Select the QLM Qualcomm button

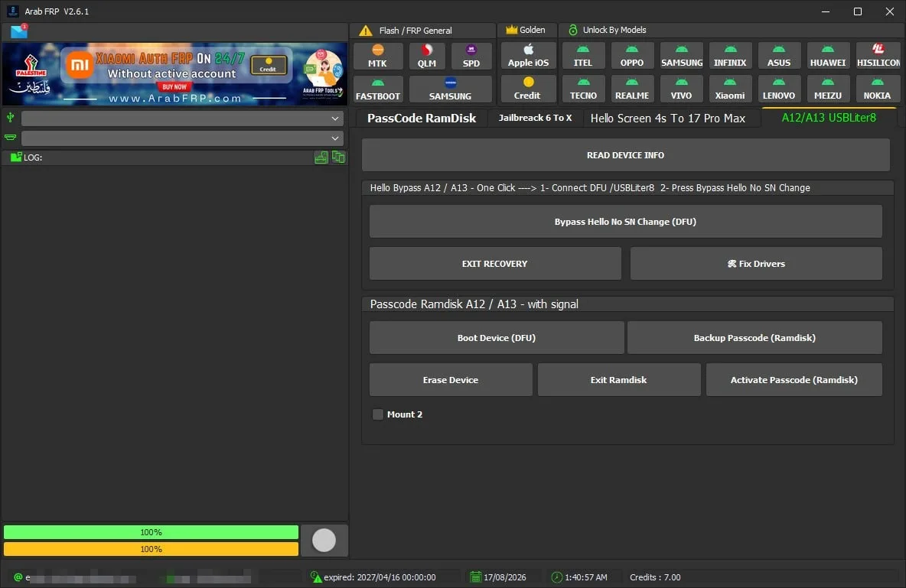(426, 56)
